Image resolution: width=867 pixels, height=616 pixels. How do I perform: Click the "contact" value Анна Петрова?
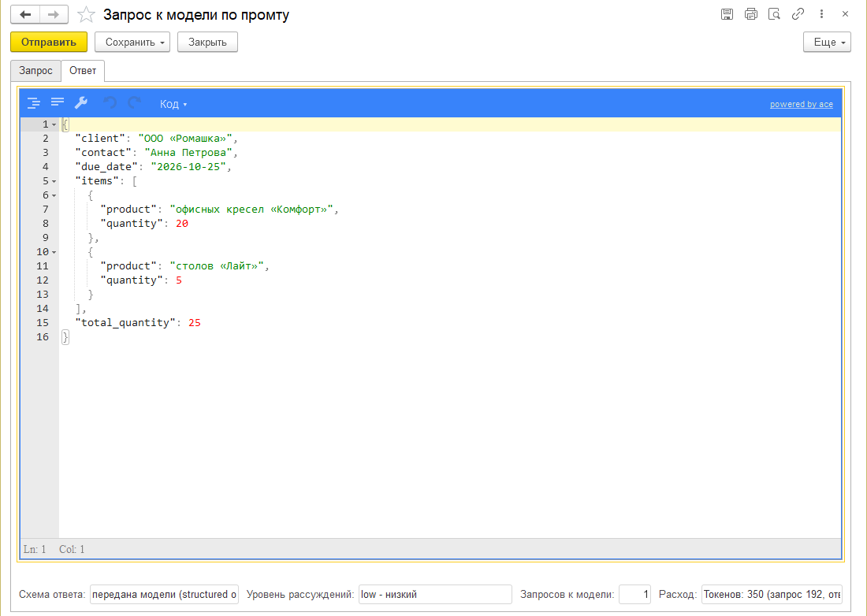pyautogui.click(x=188, y=153)
